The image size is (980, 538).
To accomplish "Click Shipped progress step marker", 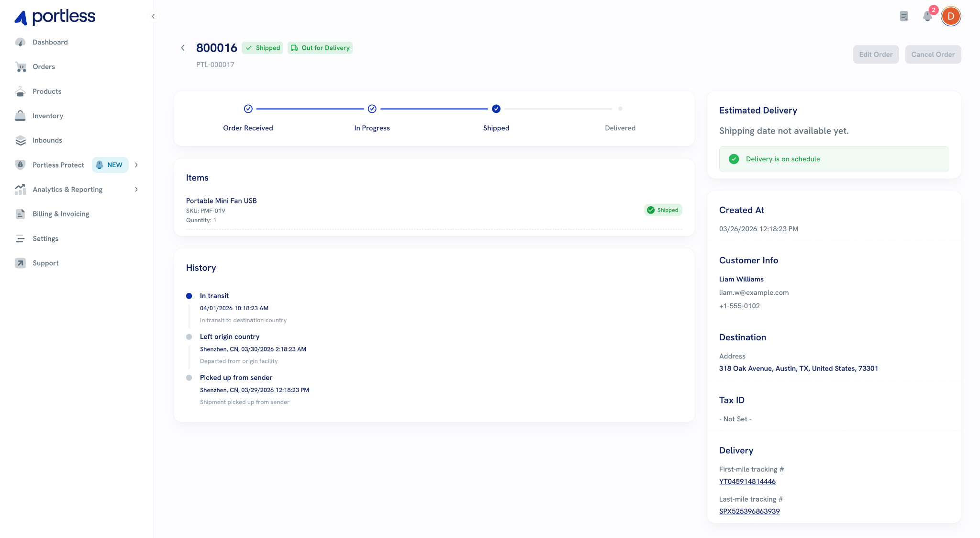I will [496, 109].
